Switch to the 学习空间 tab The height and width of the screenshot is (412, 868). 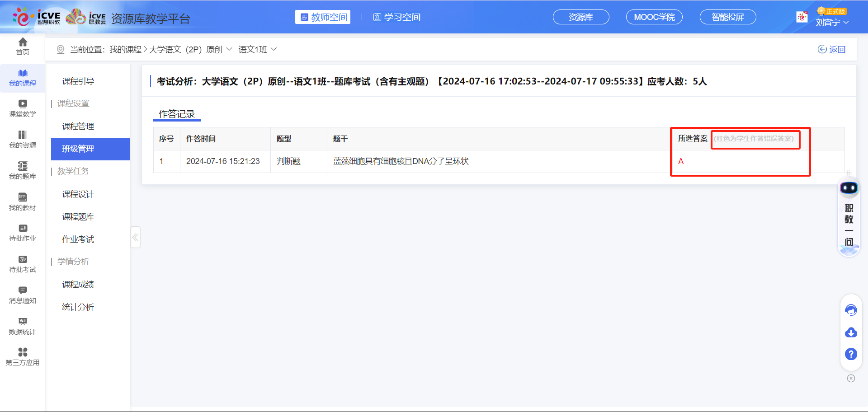tap(397, 17)
